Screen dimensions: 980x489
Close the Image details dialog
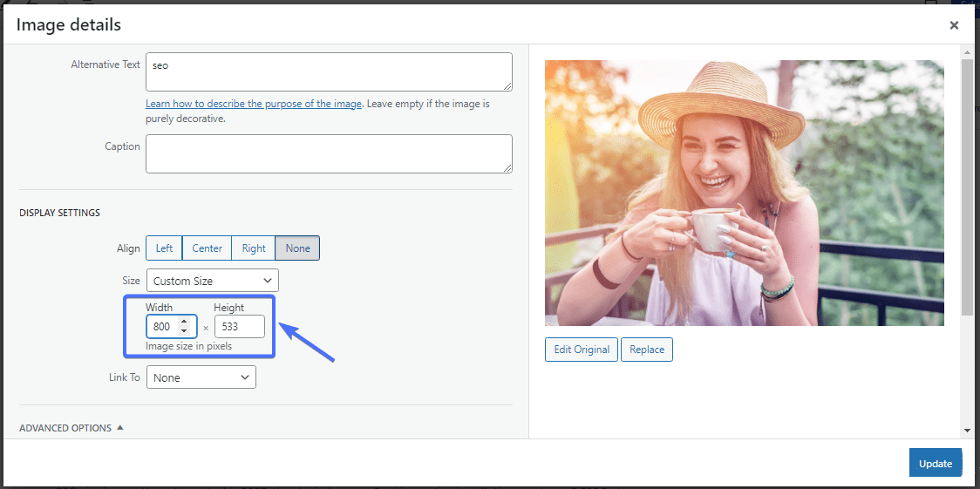[954, 25]
